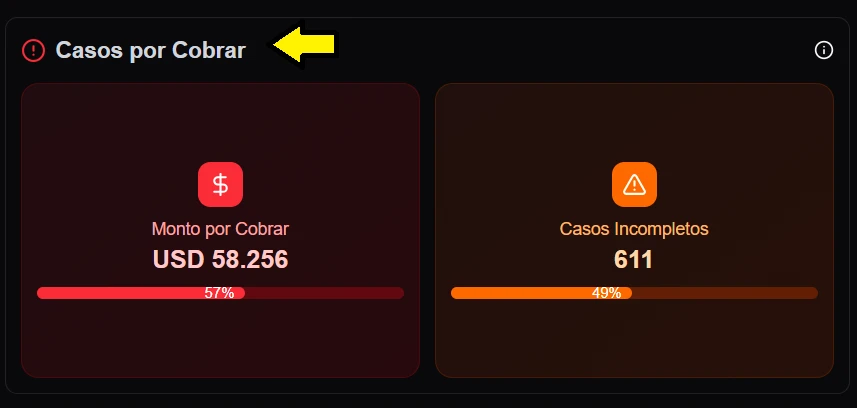This screenshot has height=408, width=857.
Task: Select the Casos por Cobrar heading
Action: click(x=150, y=50)
